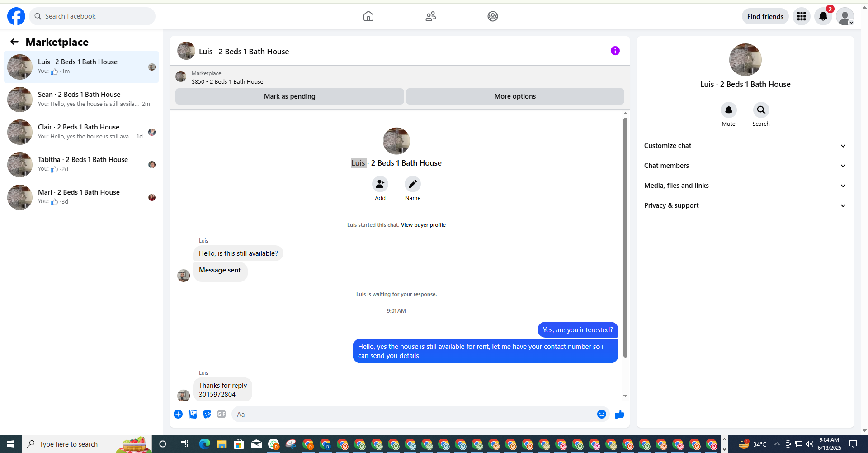Viewport: 868px width, 453px height.
Task: Open Windows Start menu
Action: click(11, 444)
